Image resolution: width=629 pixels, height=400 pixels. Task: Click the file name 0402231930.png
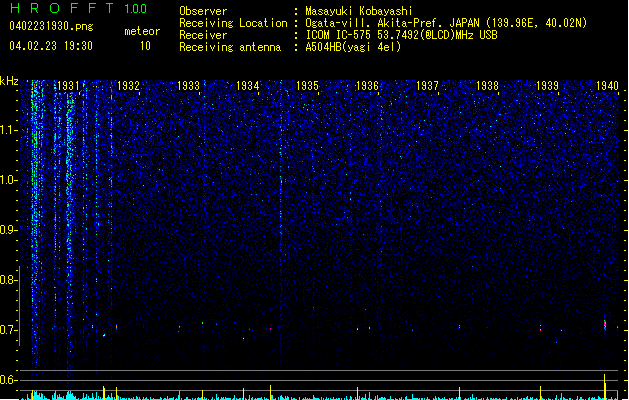click(51, 26)
